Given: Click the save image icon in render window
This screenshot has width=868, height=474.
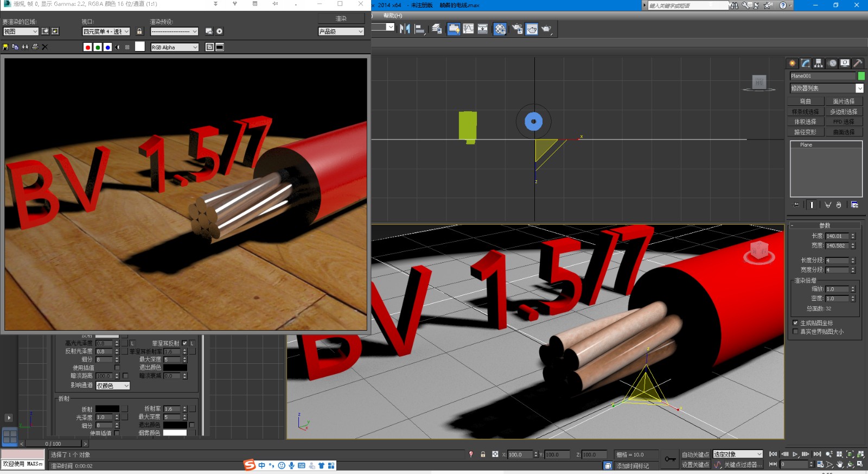Looking at the screenshot, I should coord(5,47).
